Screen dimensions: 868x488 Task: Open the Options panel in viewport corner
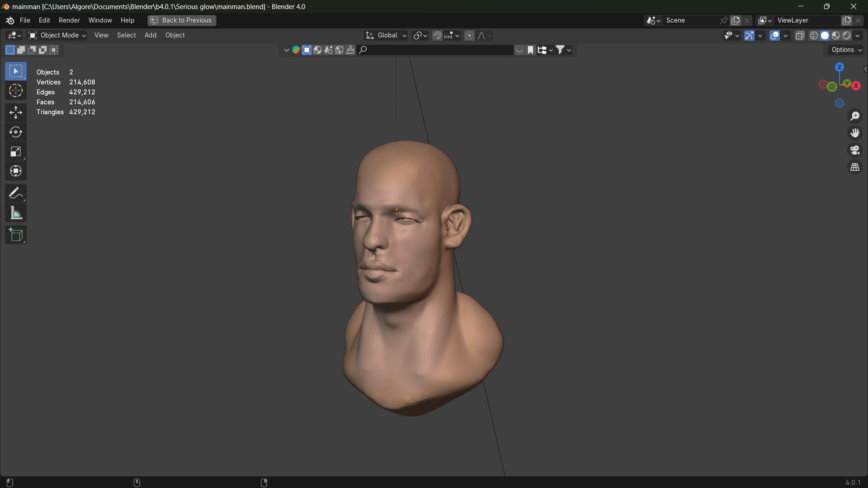point(844,50)
